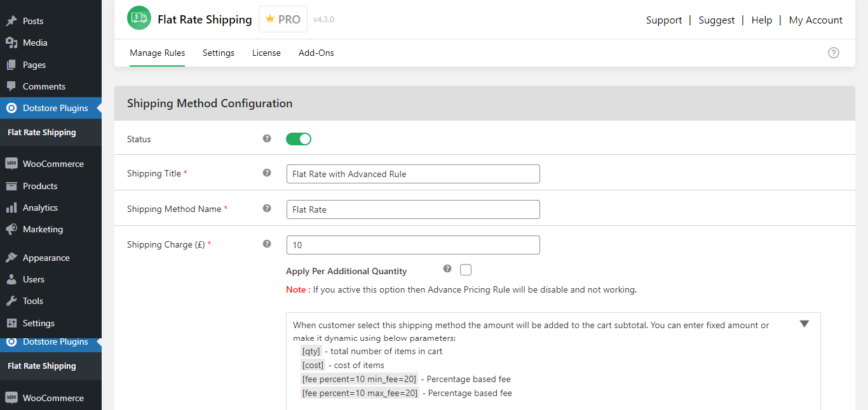This screenshot has width=868, height=410.
Task: Open the Suggest link
Action: click(717, 20)
